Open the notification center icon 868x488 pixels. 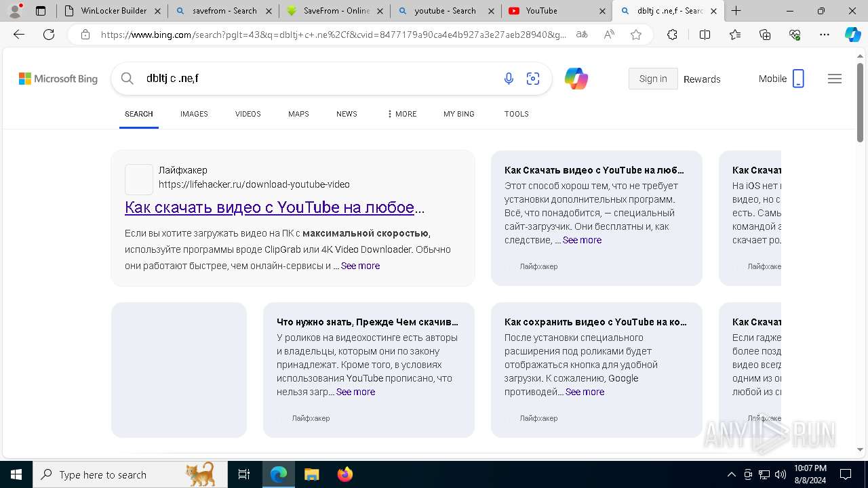[846, 474]
